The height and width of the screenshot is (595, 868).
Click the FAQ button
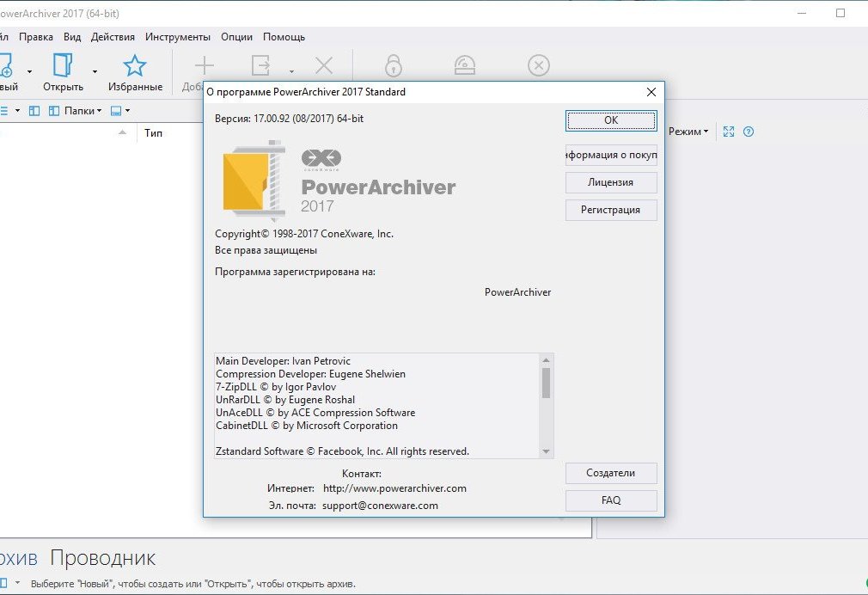pos(611,500)
